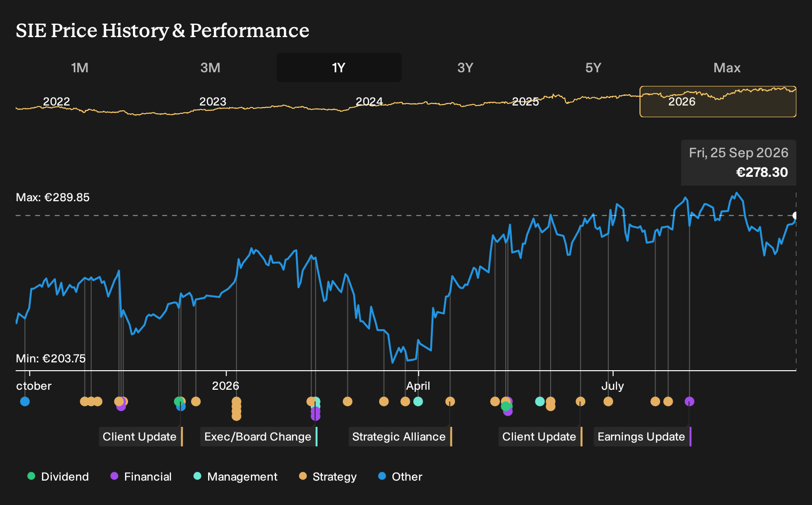Click the €278.30 price in the tooltip

762,172
